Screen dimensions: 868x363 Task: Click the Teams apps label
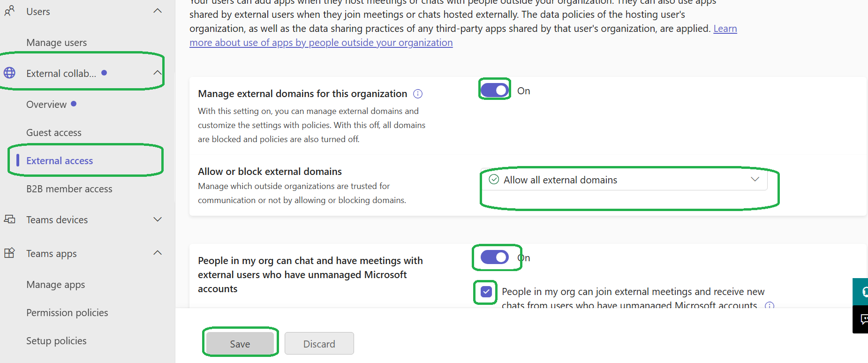(52, 254)
